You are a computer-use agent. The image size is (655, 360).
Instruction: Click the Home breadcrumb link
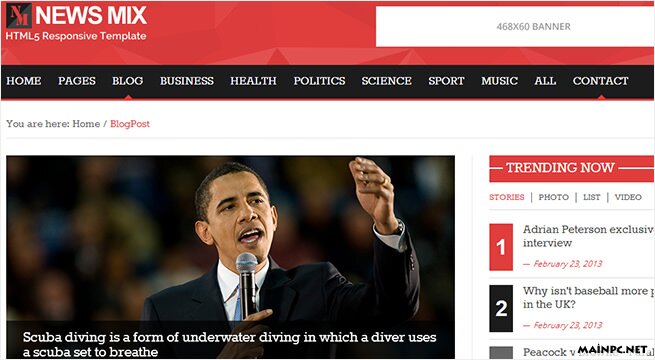tap(86, 124)
